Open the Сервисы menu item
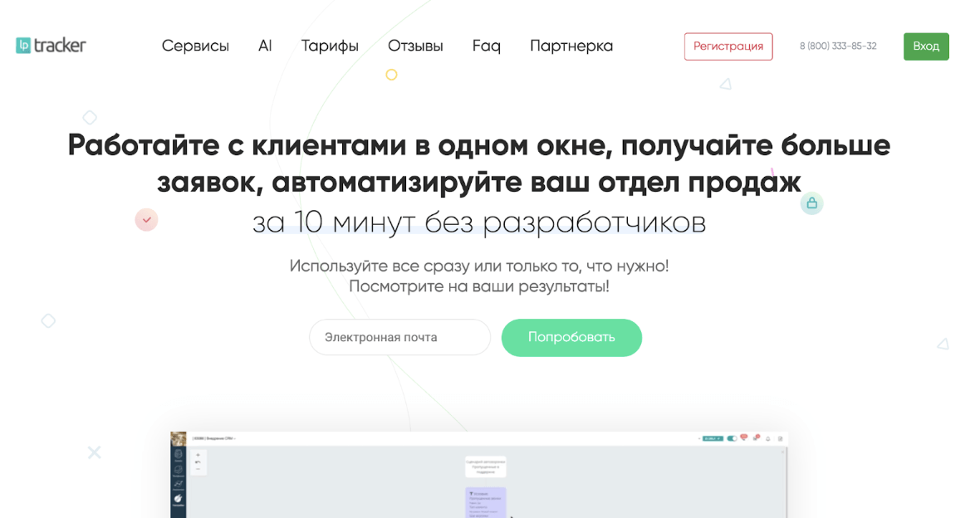 click(195, 46)
